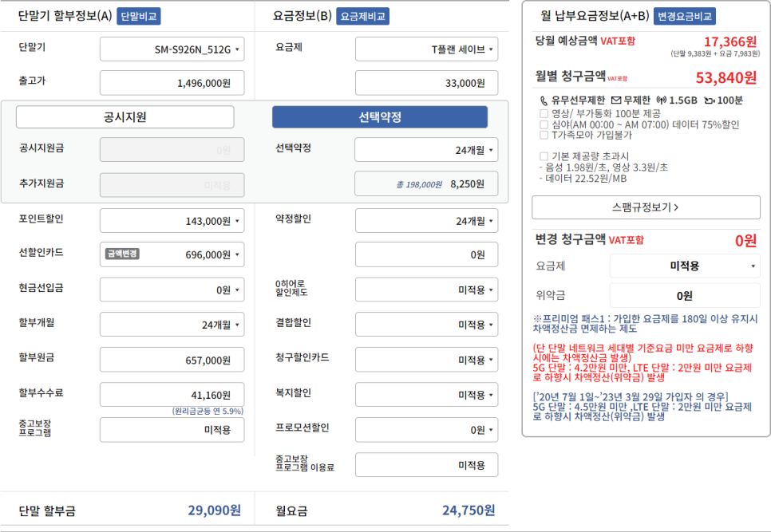Click the 중고보장 프로그램 미적용 field
Image resolution: width=771 pixels, height=532 pixels.
pos(172,430)
